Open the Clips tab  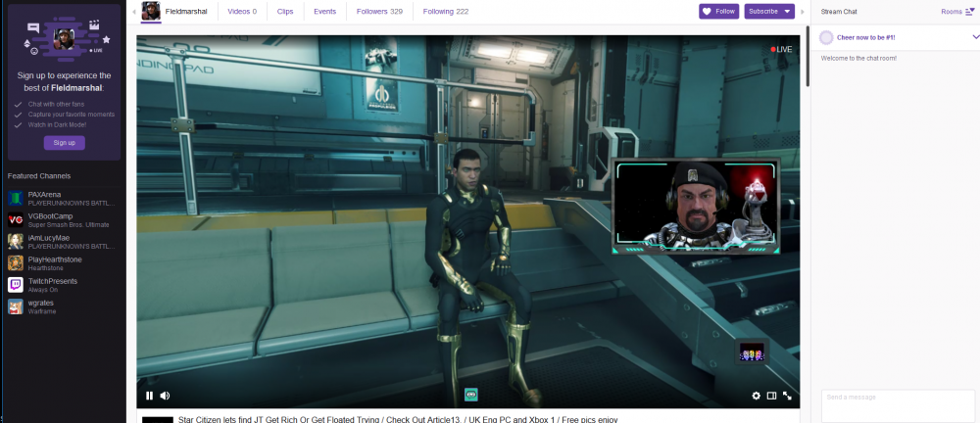tap(287, 12)
